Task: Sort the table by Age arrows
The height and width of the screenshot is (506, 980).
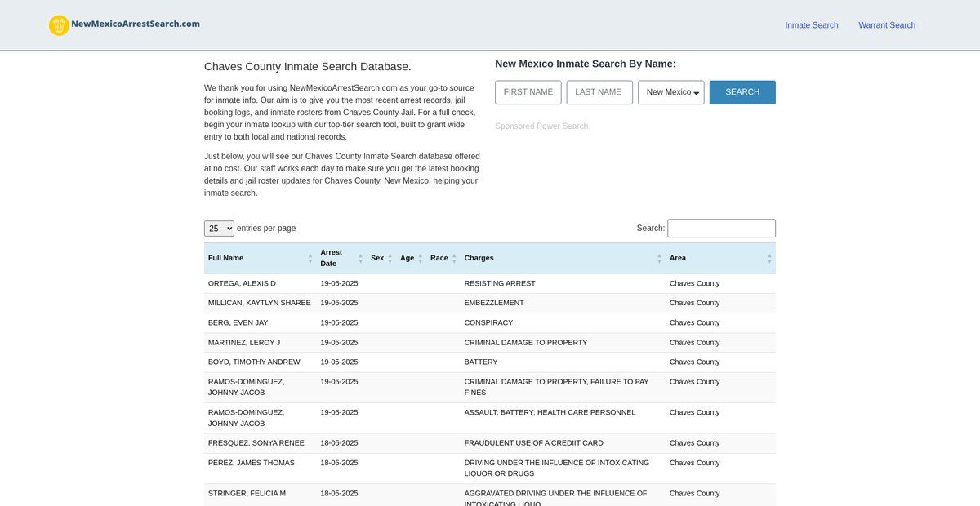Action: coord(421,258)
